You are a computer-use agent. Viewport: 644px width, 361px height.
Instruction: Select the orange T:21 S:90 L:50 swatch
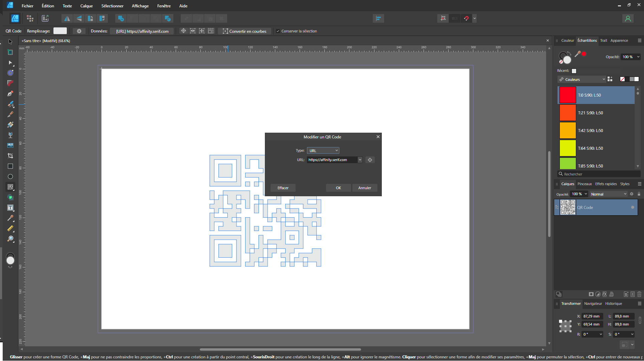click(x=568, y=113)
